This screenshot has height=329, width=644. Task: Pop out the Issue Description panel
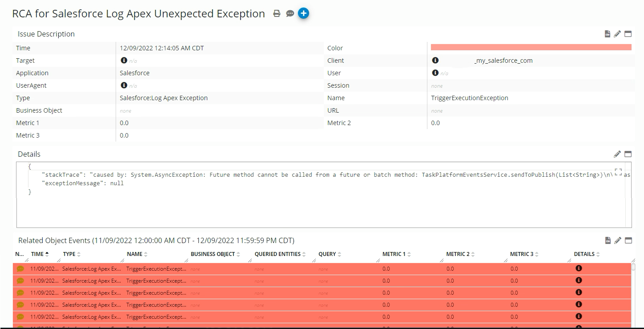click(628, 33)
